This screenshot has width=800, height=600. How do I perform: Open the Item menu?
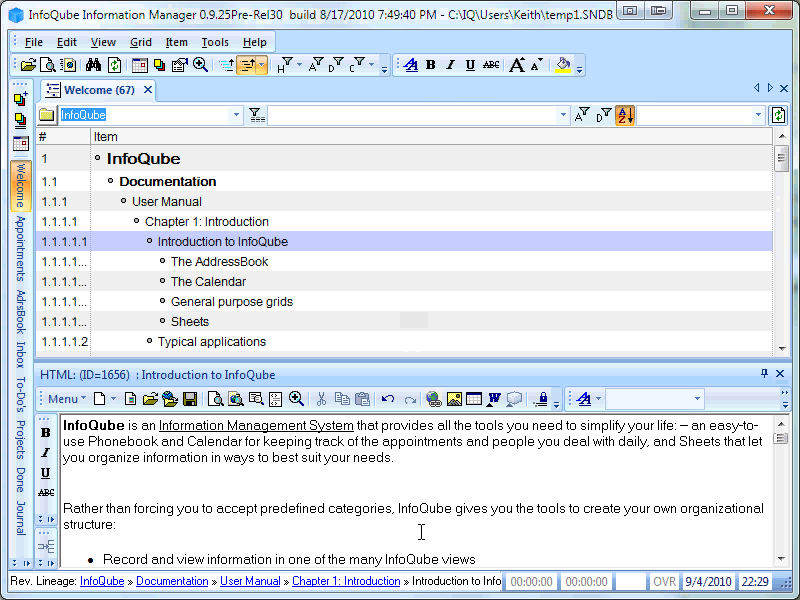pos(177,42)
